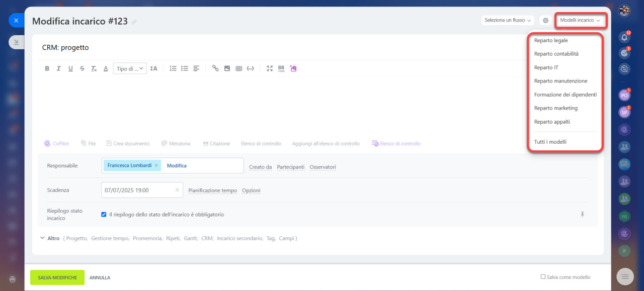
Task: Open the text color picker (A icon)
Action: (106, 68)
